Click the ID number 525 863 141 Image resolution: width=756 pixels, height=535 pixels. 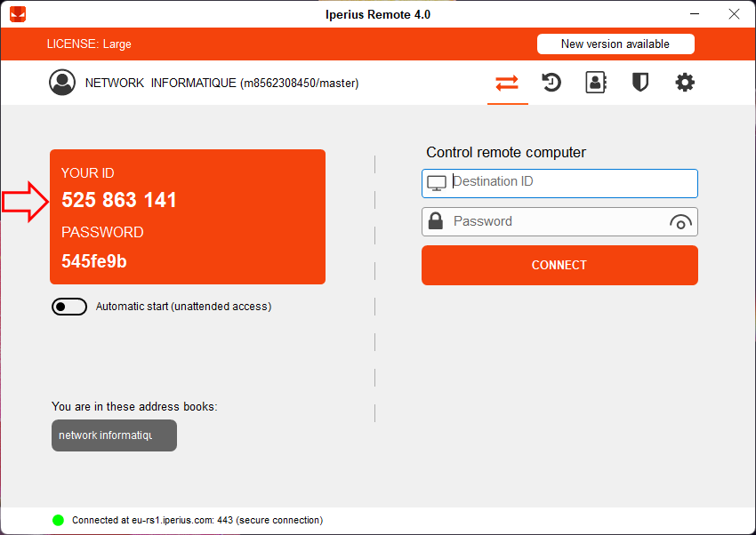point(119,200)
